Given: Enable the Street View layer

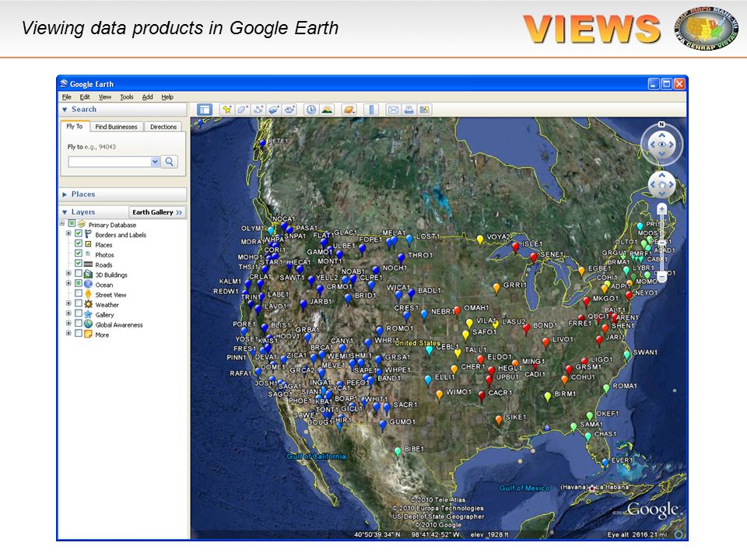Looking at the screenshot, I should (79, 293).
